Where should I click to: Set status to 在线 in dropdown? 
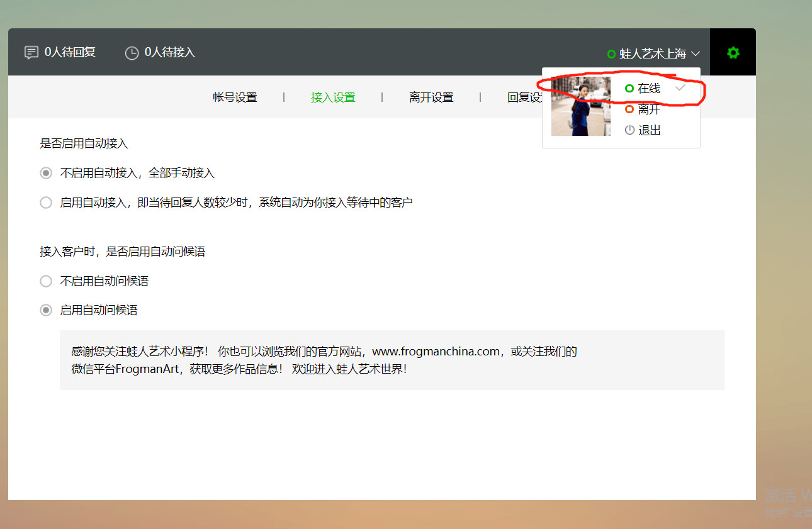649,89
